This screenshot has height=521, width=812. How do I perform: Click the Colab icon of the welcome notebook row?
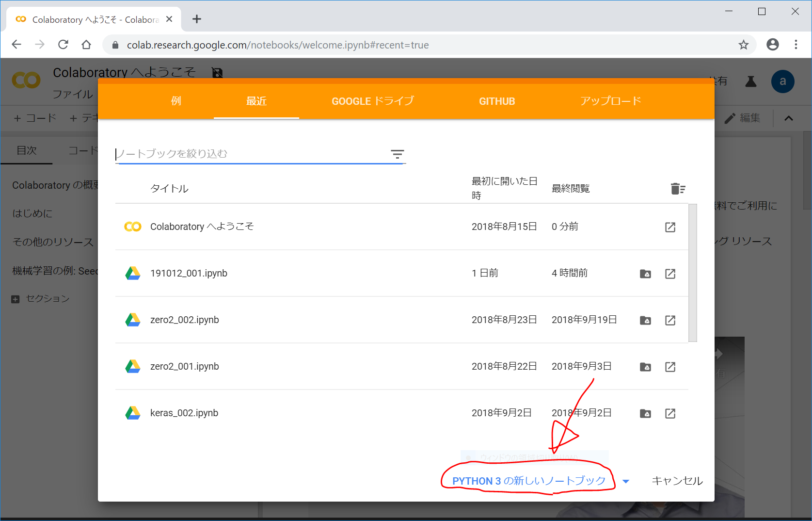coord(133,227)
